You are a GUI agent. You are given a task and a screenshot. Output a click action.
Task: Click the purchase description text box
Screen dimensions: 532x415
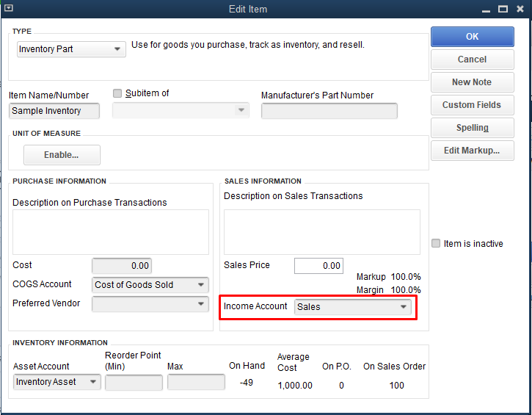pos(110,232)
